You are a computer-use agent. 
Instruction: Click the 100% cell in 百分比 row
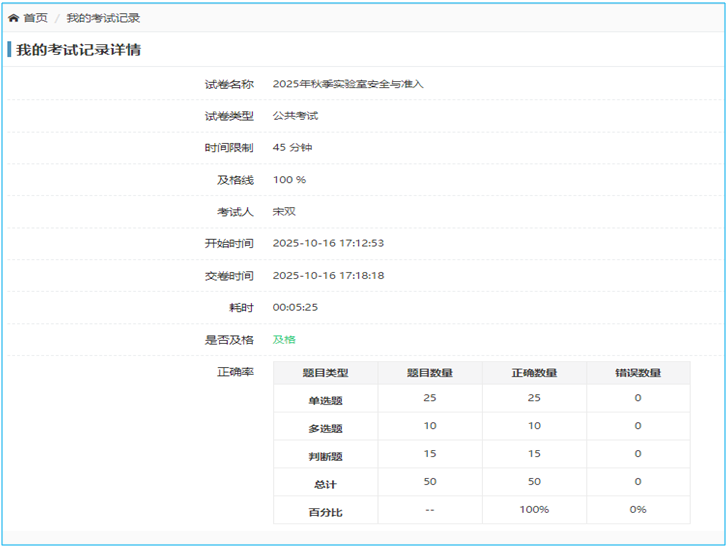(534, 510)
